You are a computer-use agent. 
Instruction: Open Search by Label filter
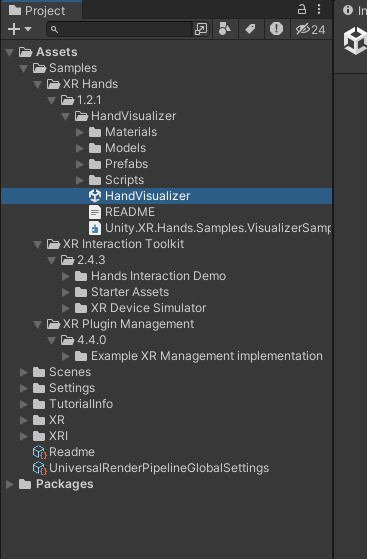[x=250, y=29]
